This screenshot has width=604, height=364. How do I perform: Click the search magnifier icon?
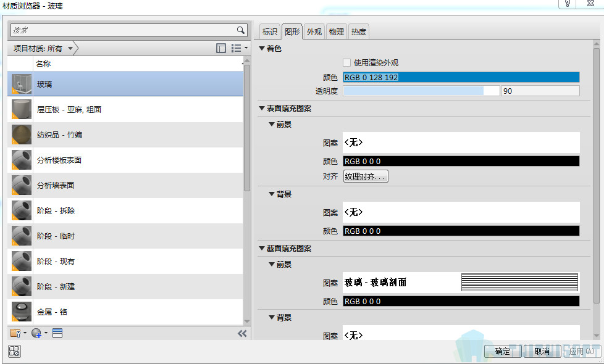tap(241, 30)
